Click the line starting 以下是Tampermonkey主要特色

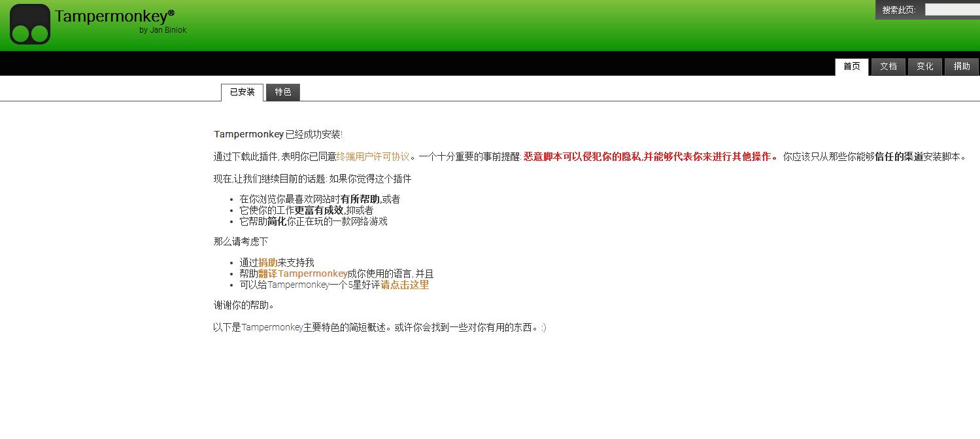pos(380,327)
